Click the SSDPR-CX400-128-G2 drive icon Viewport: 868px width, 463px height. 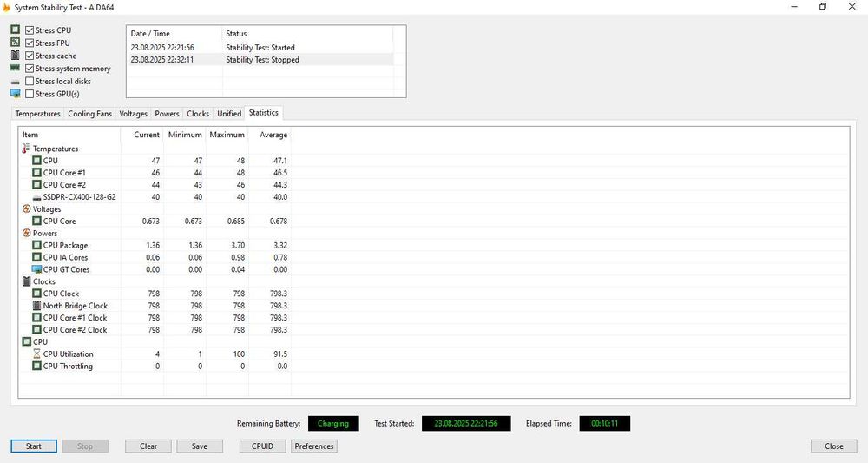[37, 197]
